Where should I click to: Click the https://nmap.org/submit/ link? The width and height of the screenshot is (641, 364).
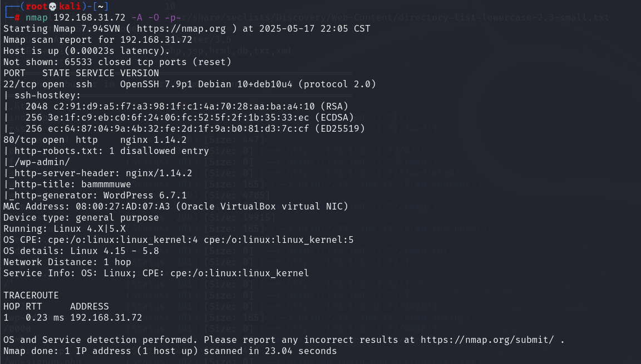point(487,340)
